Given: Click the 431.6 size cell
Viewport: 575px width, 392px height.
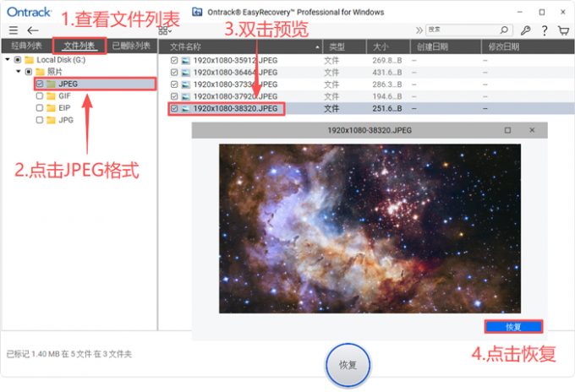Looking at the screenshot, I should tap(387, 73).
